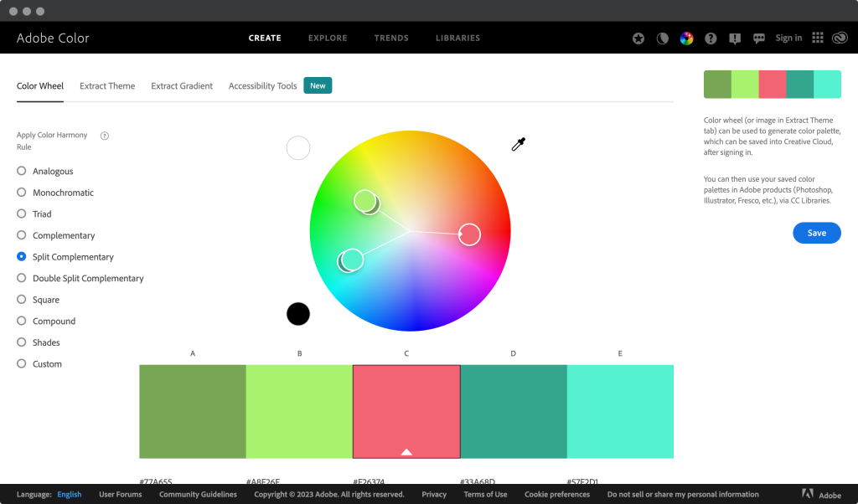Open the Help menu icon
This screenshot has width=858, height=504.
(710, 38)
